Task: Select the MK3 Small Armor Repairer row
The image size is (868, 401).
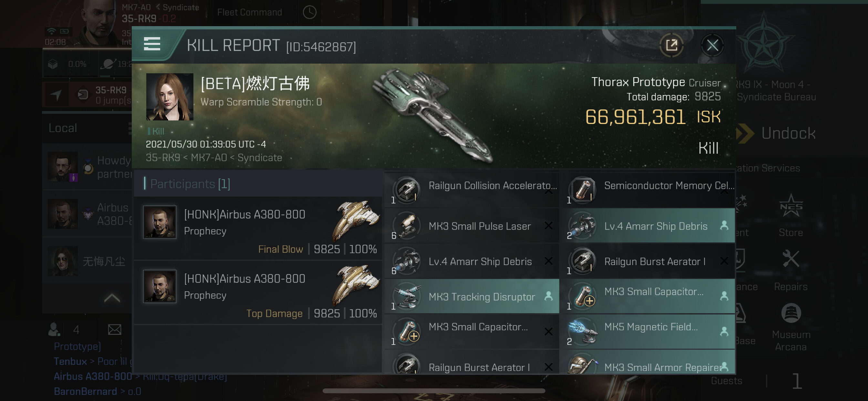Action: pyautogui.click(x=650, y=362)
